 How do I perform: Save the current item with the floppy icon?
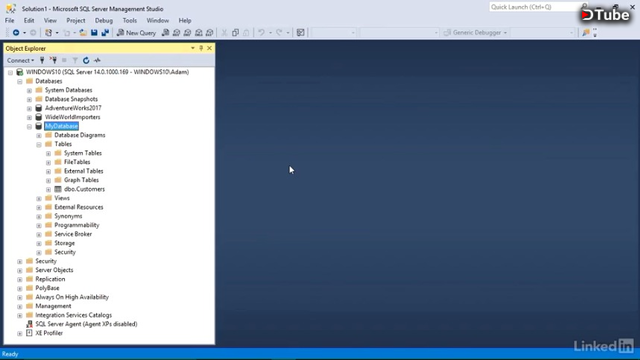pos(94,33)
